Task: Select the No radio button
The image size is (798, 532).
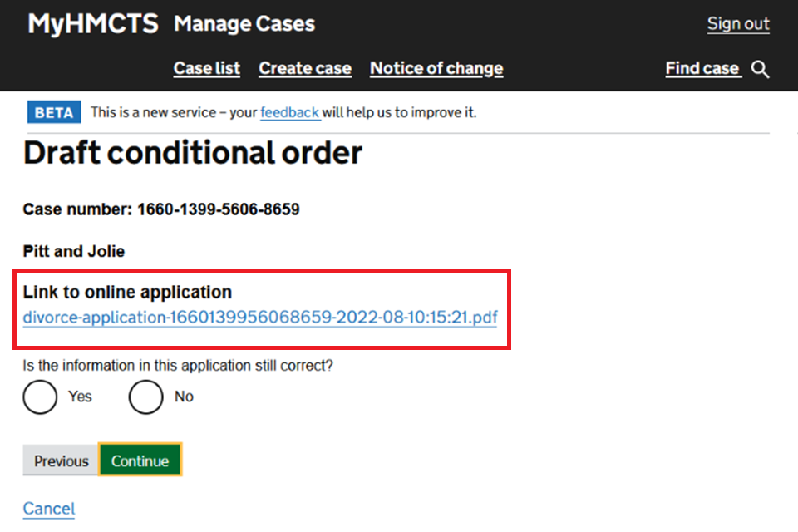Action: click(145, 397)
